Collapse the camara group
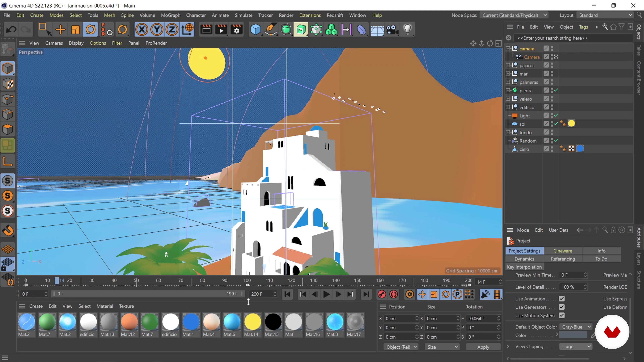The width and height of the screenshot is (644, 362). tap(508, 48)
